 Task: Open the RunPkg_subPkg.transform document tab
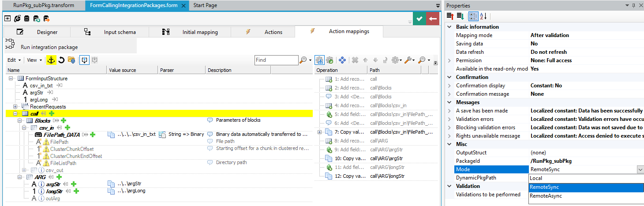pos(43,5)
